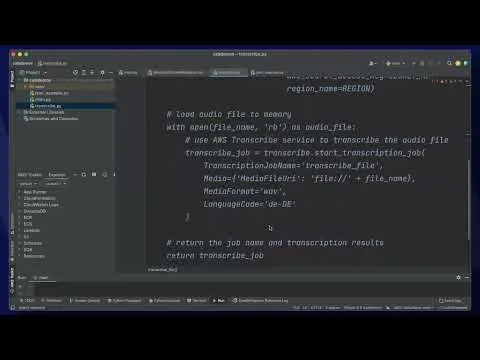Start debugging with the bug icon
The height and width of the screenshot is (360, 480).
422,63
